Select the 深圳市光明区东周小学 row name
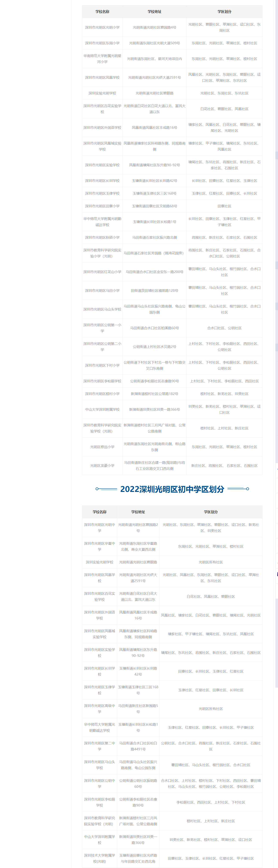Screen dimensions: 278x868 tap(102, 43)
